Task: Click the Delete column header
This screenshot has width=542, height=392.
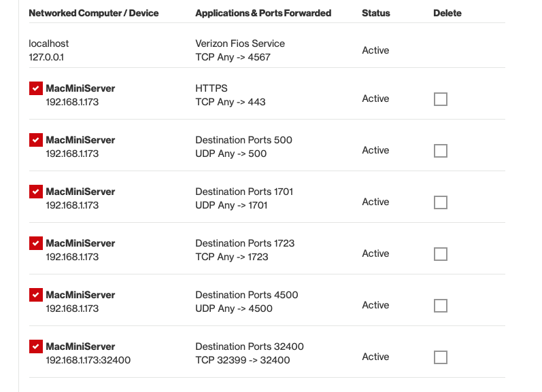Action: click(x=447, y=13)
